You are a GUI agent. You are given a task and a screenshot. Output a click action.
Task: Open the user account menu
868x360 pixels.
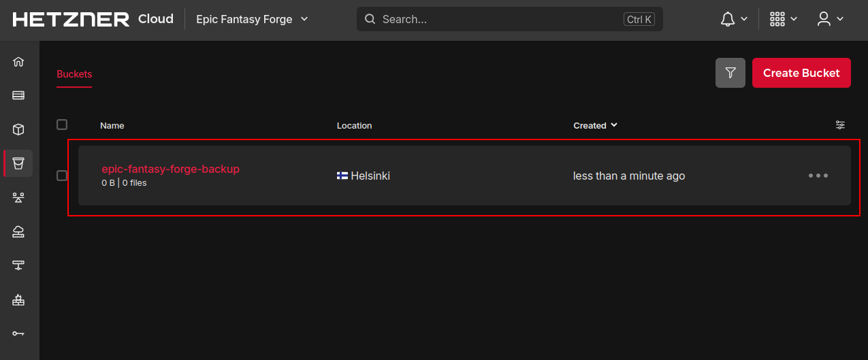pos(824,19)
